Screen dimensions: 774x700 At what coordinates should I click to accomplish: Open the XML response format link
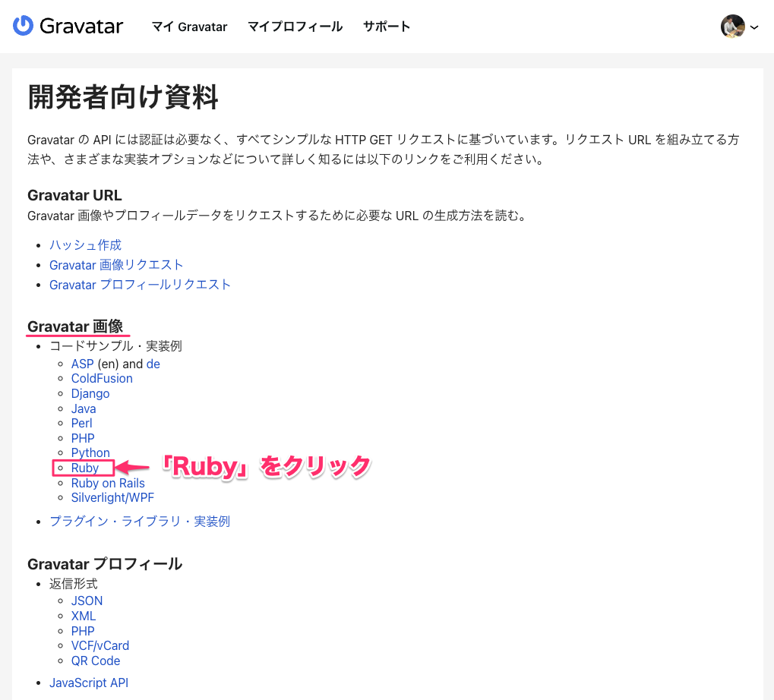pyautogui.click(x=84, y=616)
